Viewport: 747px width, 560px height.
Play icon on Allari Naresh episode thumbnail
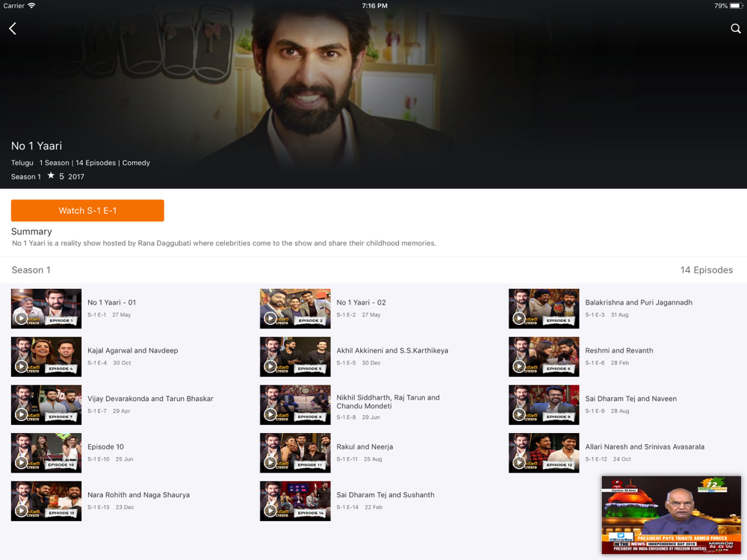[519, 462]
